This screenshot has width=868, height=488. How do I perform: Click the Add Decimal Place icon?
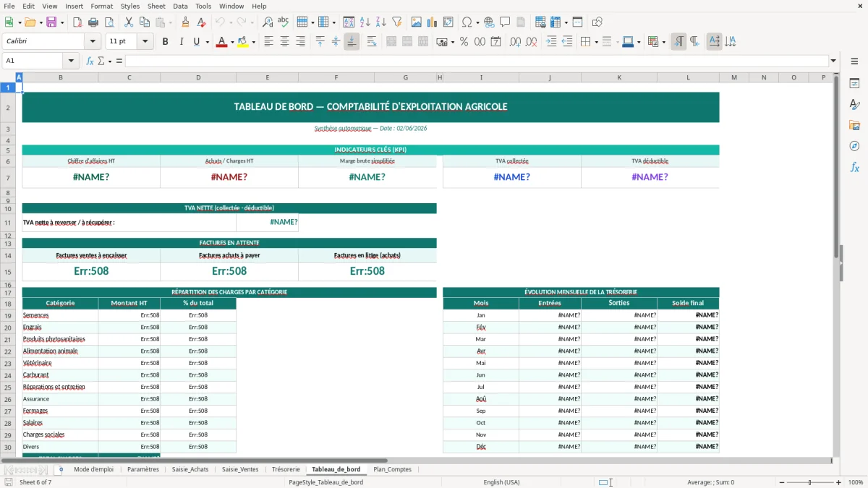click(515, 42)
